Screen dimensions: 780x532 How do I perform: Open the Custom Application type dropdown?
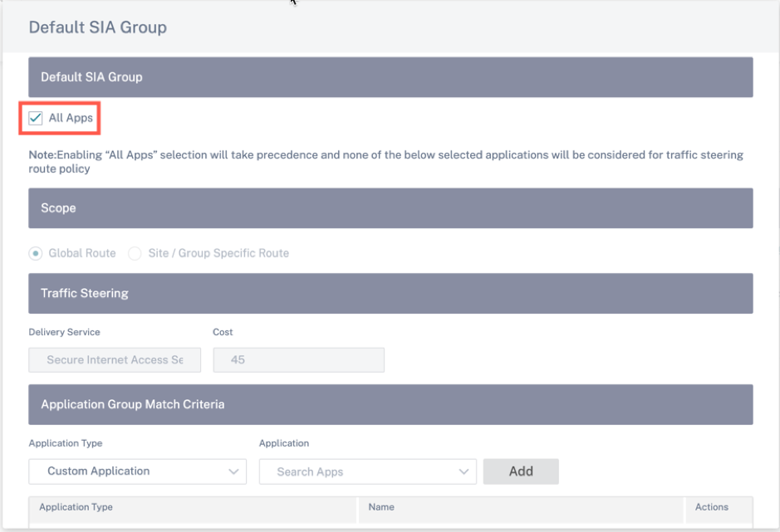point(137,471)
